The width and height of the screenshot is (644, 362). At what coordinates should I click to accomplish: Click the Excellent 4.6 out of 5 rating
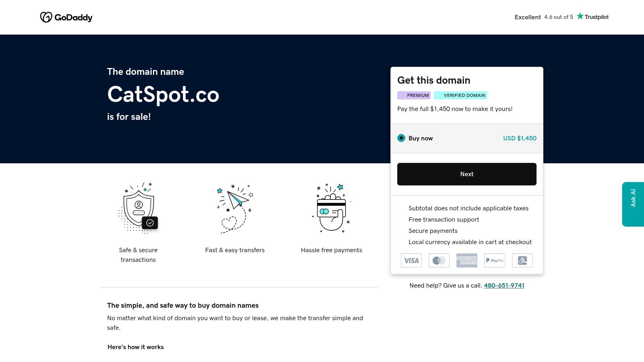coord(544,17)
